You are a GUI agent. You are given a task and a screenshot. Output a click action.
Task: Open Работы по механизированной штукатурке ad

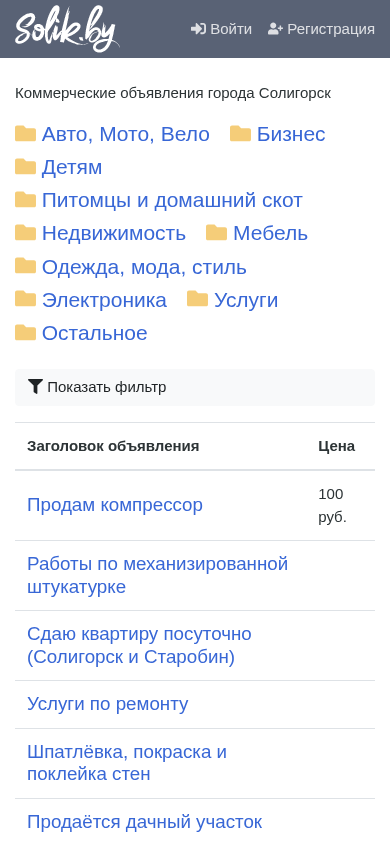(158, 575)
